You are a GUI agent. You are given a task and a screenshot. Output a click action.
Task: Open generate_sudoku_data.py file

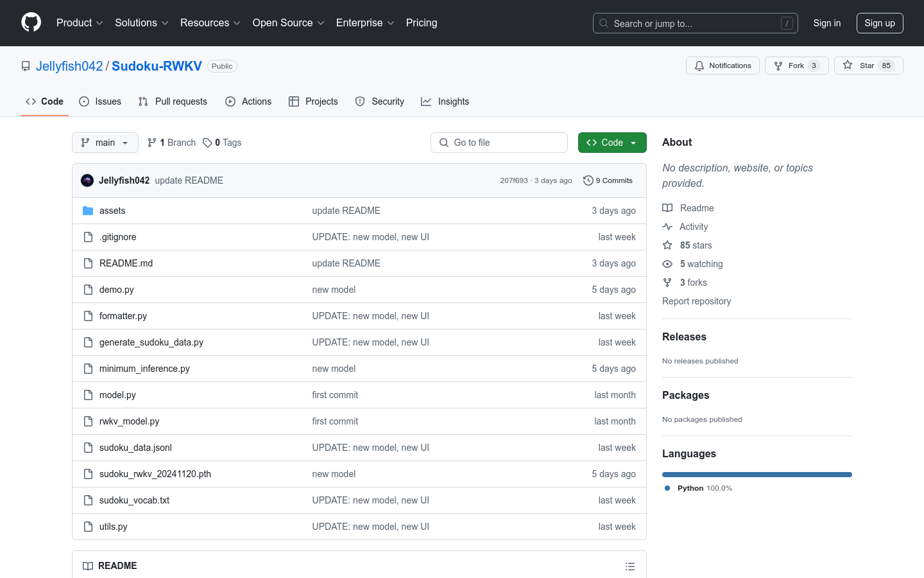[x=151, y=342]
